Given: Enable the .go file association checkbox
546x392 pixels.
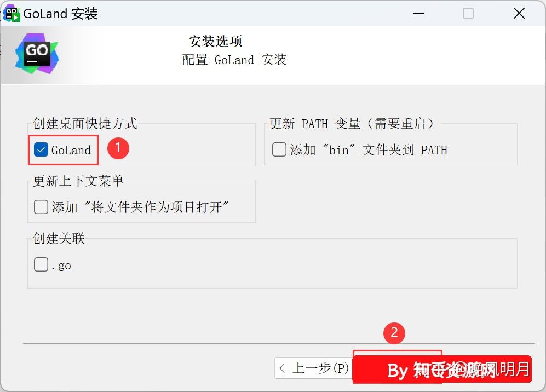Looking at the screenshot, I should coord(41,264).
